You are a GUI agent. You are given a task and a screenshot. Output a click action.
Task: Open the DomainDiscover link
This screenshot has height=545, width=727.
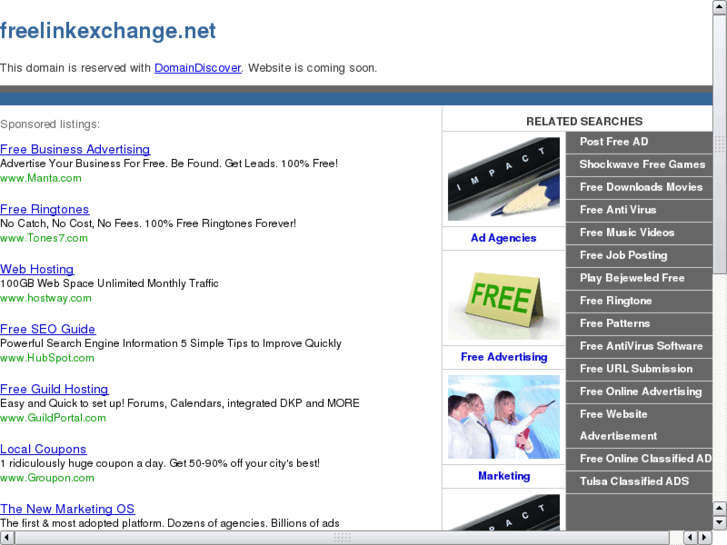(198, 68)
